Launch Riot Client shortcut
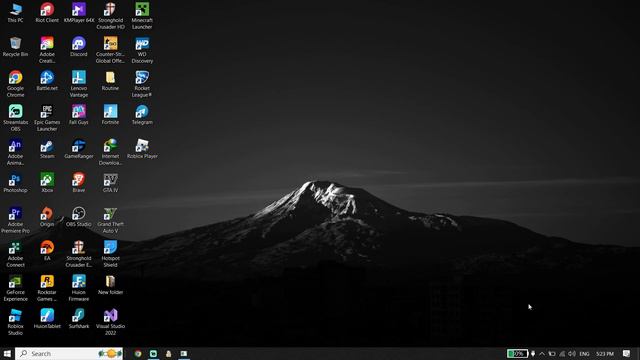The width and height of the screenshot is (640, 360). coord(47,13)
